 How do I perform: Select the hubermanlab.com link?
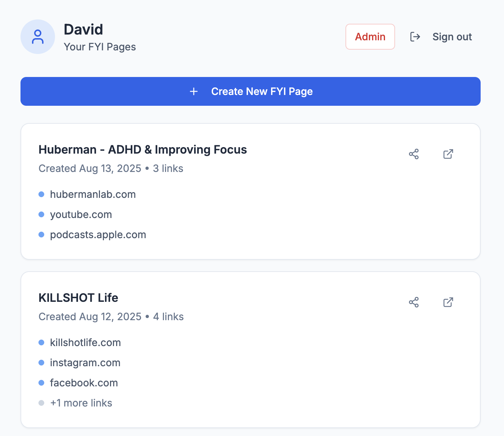pos(93,194)
